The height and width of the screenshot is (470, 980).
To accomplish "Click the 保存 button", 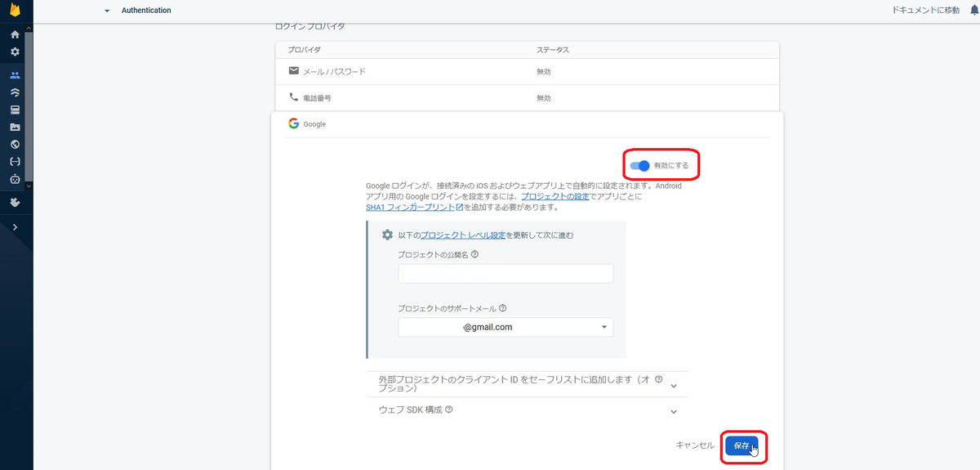I will (742, 445).
